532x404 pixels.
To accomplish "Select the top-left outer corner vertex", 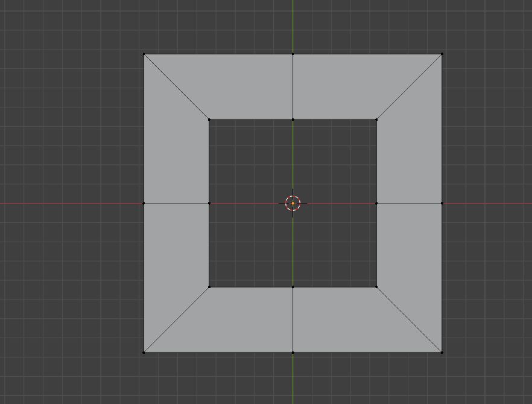I will click(144, 54).
